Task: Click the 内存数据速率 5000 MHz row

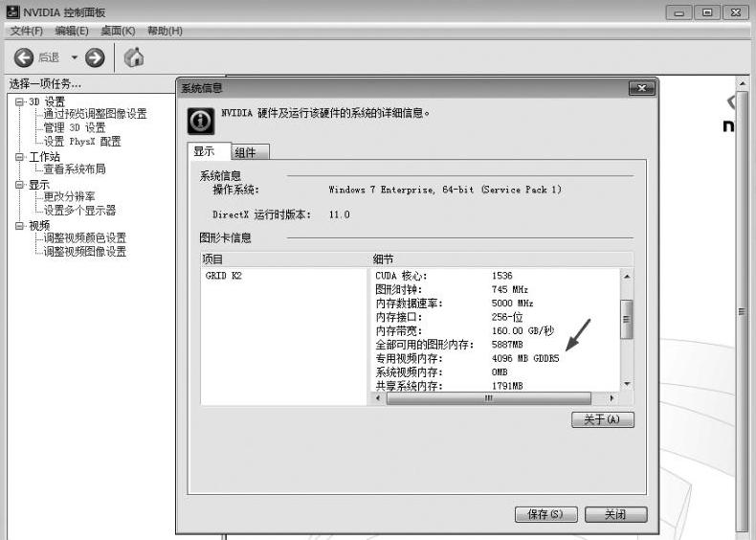Action: 497,304
